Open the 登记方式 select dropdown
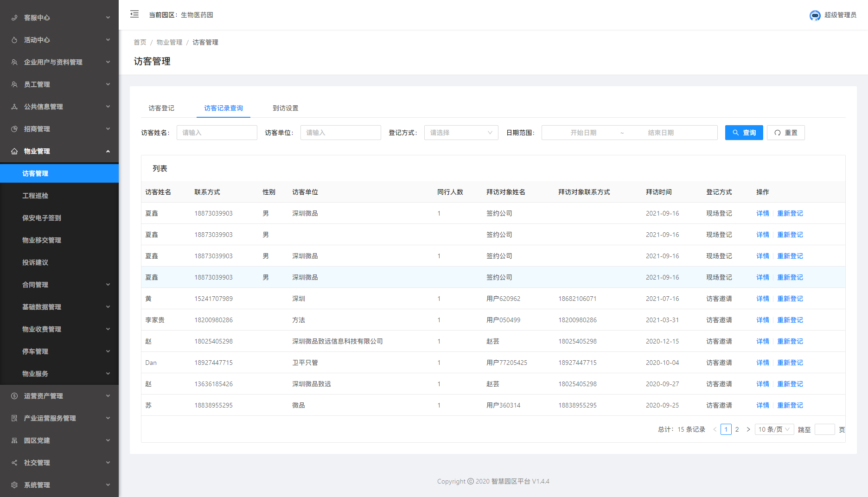Image resolution: width=868 pixels, height=497 pixels. point(461,133)
